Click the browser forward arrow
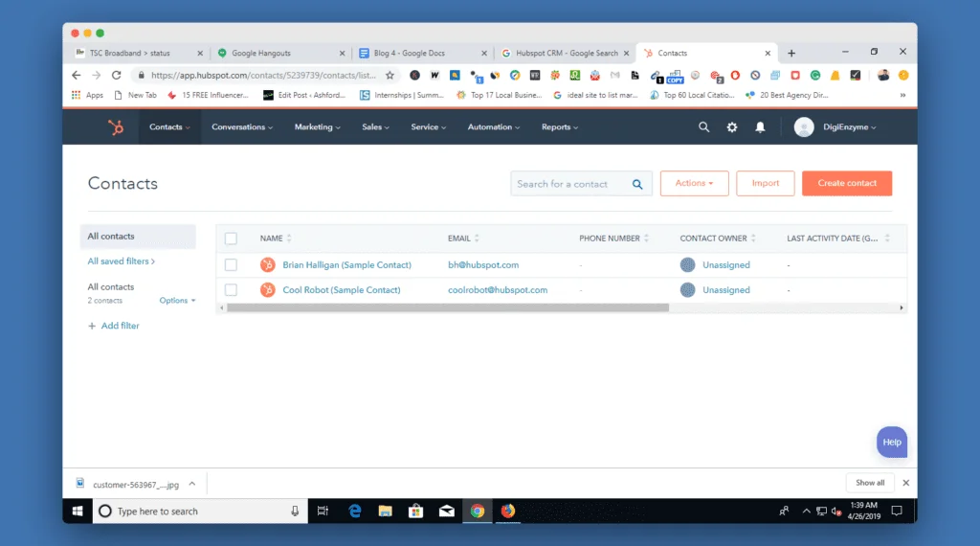 point(97,75)
